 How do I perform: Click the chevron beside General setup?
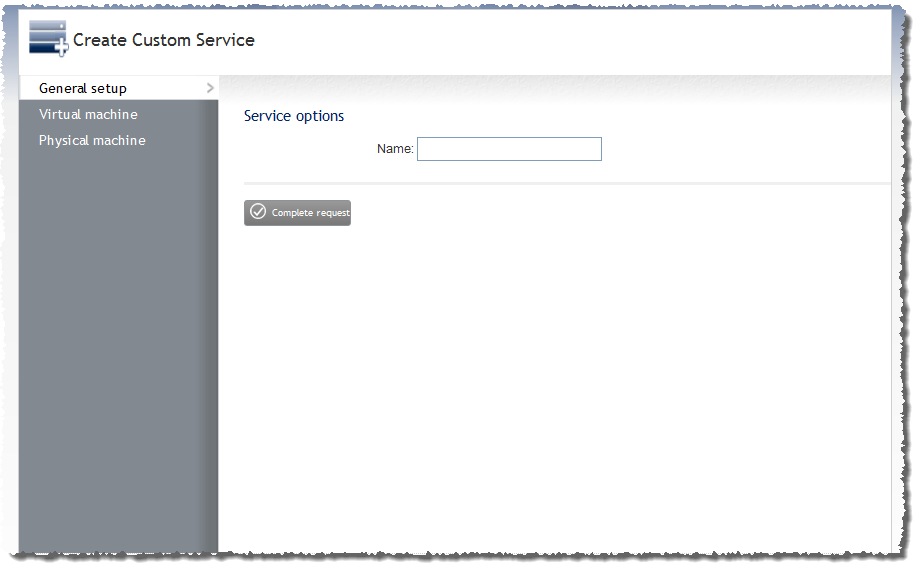tap(210, 88)
